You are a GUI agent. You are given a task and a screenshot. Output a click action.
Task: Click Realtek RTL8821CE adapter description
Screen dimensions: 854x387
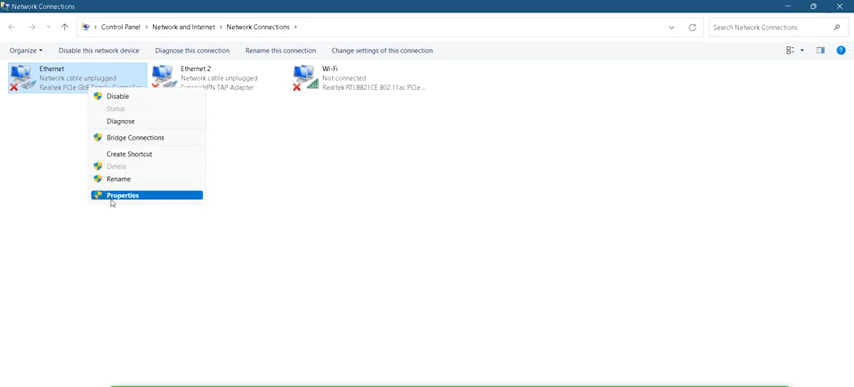point(374,88)
